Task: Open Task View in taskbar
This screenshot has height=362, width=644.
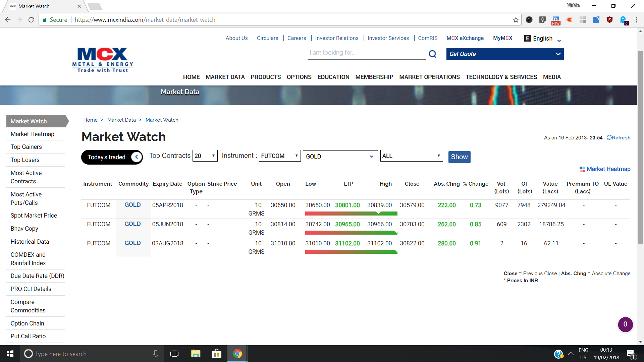Action: coord(174,354)
